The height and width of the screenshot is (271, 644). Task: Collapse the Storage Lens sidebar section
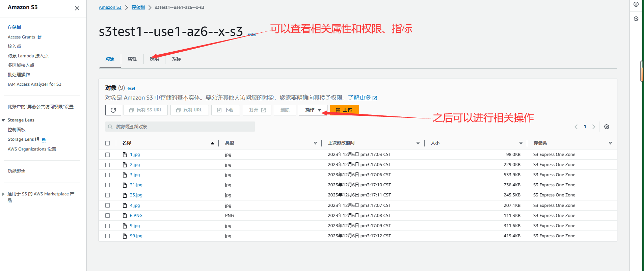[3, 120]
